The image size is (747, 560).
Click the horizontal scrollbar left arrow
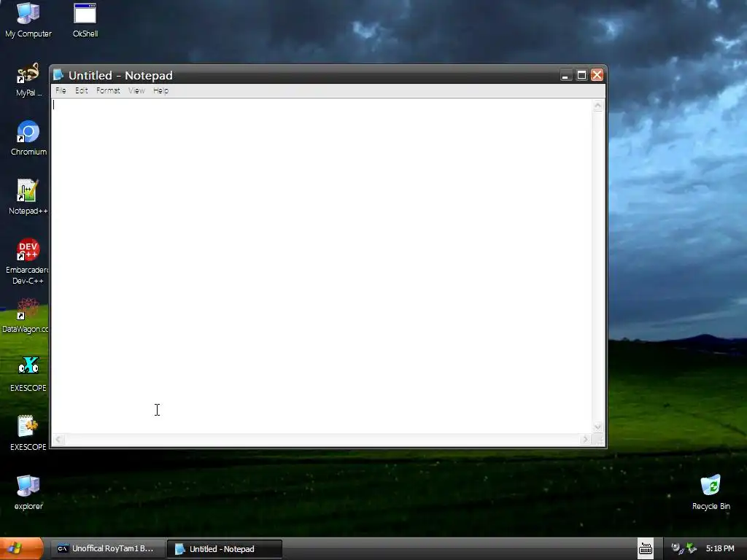[x=58, y=440]
